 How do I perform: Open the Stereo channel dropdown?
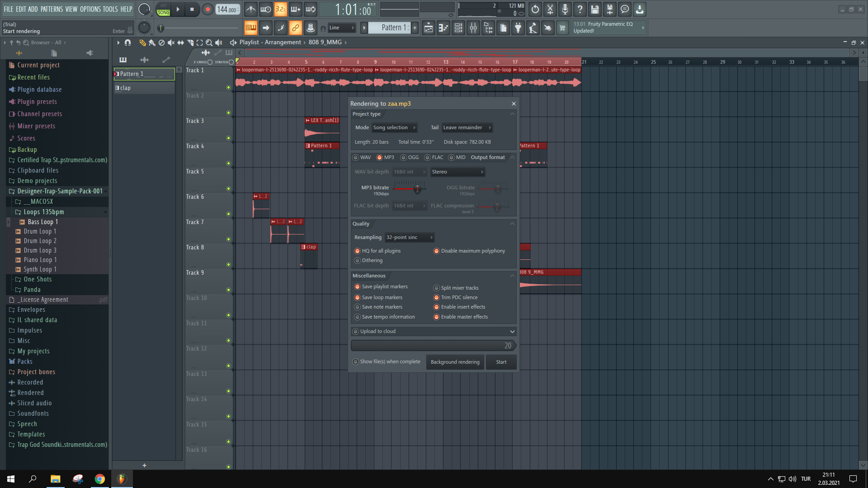pos(458,172)
